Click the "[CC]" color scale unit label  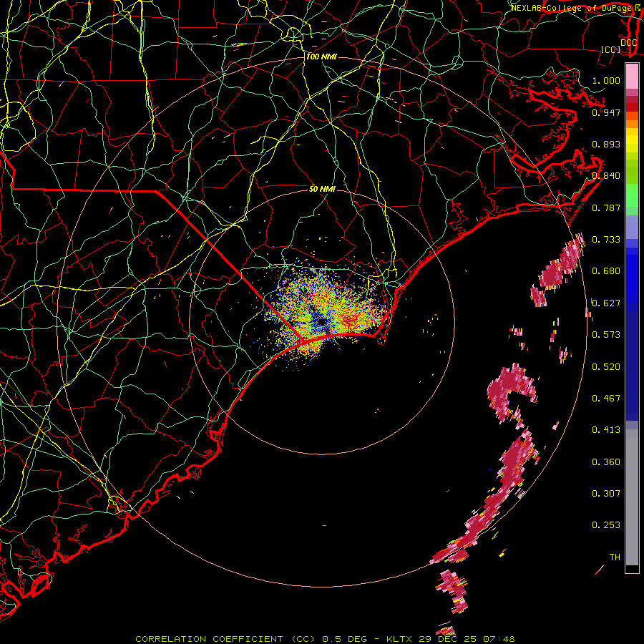[x=611, y=49]
